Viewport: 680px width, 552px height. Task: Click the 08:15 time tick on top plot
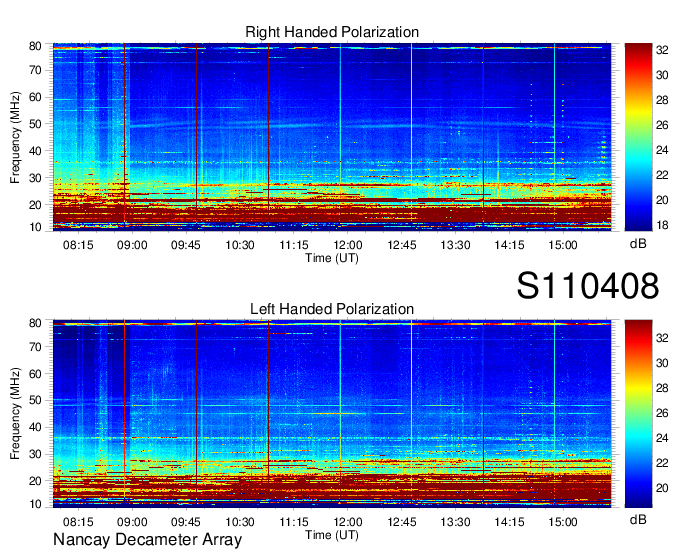(78, 245)
